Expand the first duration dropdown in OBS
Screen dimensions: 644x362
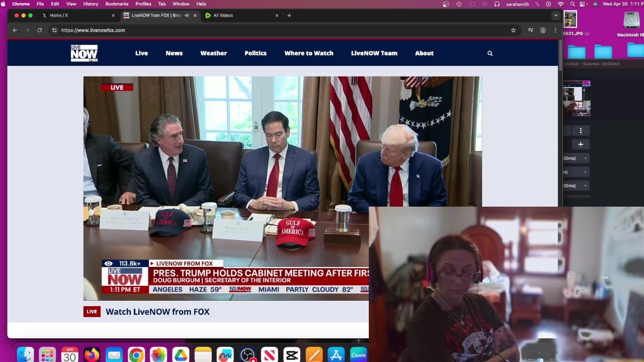[576, 158]
